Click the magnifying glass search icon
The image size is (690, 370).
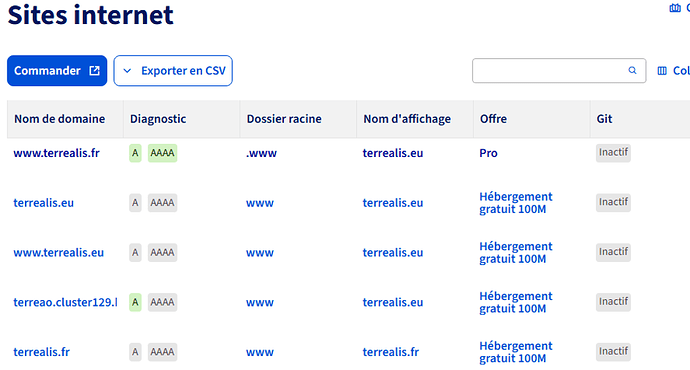632,70
